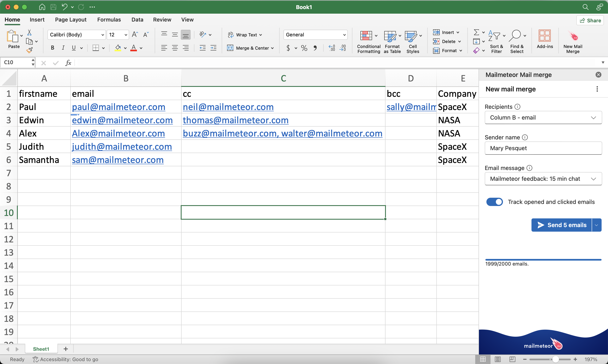Switch to Normal view in status bar
This screenshot has width=608, height=364.
(483, 359)
